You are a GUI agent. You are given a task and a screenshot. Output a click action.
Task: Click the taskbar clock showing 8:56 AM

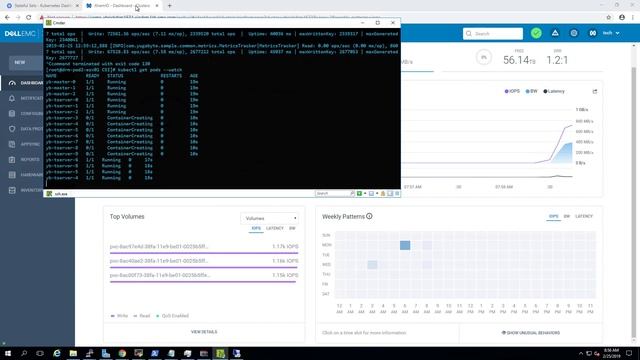click(x=611, y=353)
